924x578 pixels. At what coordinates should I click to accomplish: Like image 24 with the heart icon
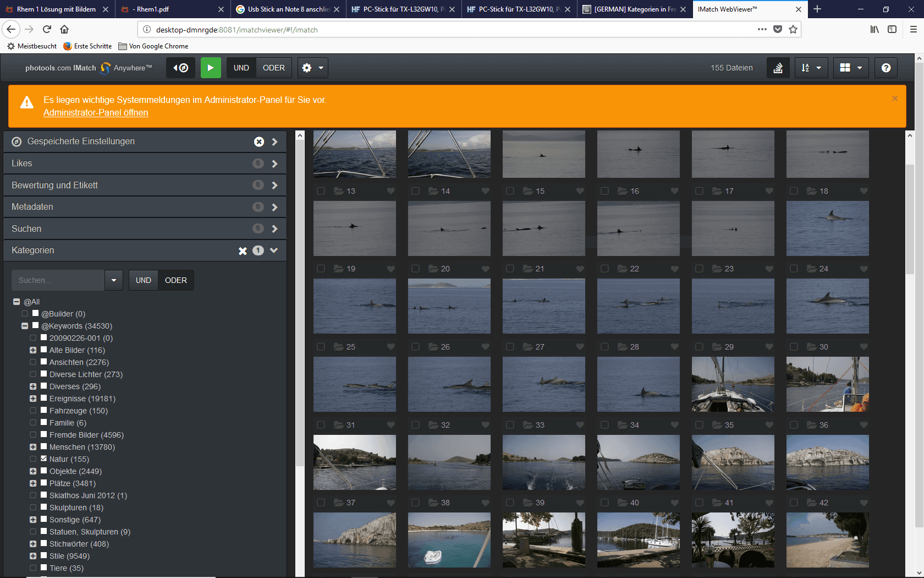(x=864, y=269)
